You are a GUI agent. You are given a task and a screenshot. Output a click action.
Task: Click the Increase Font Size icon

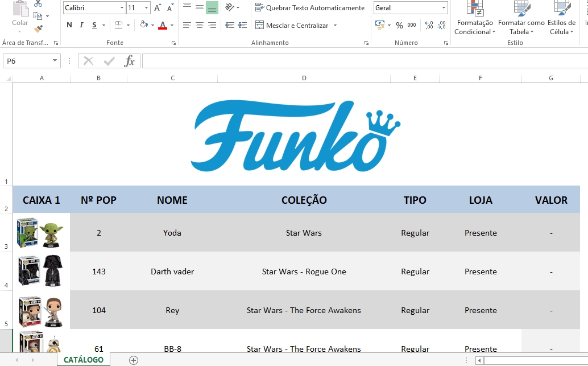(x=158, y=8)
